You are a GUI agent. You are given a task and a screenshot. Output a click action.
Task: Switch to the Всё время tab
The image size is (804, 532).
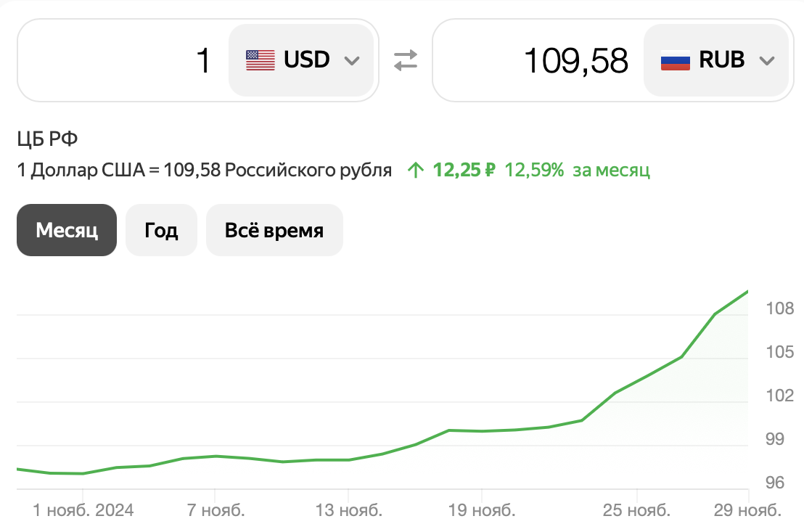[x=274, y=230]
